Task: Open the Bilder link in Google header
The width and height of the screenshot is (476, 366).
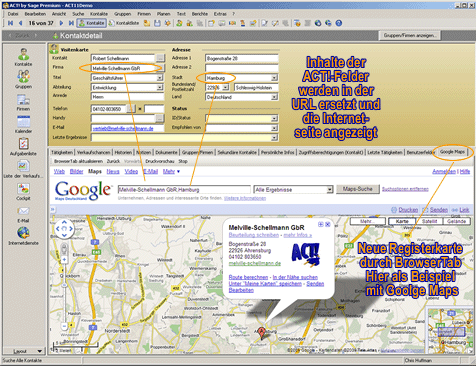Action: 76,171
